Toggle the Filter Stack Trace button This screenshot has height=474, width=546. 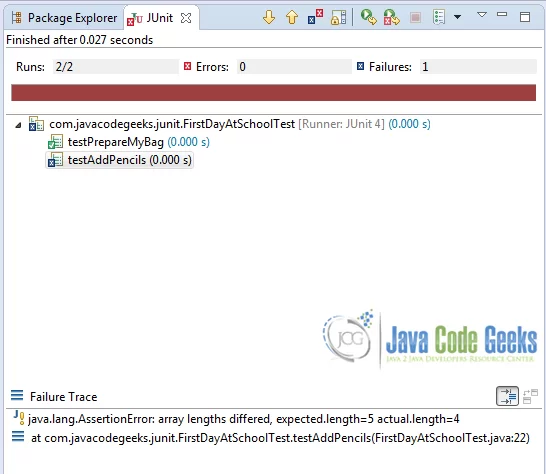point(507,396)
